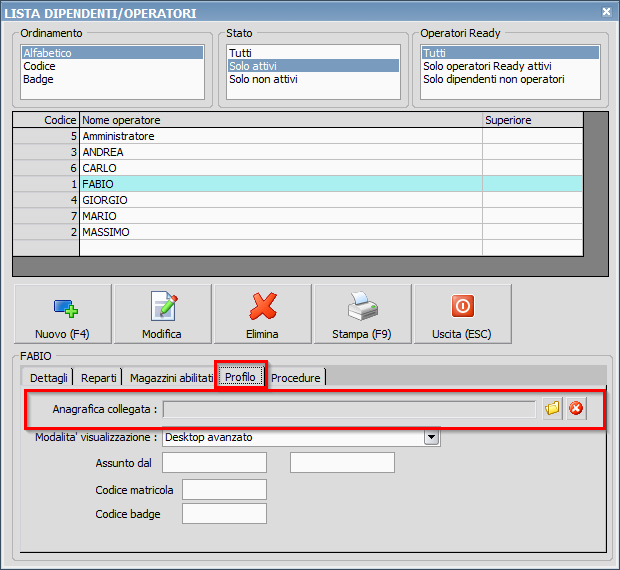The height and width of the screenshot is (570, 620).
Task: Select Solo attivi status filter
Action: pos(313,66)
